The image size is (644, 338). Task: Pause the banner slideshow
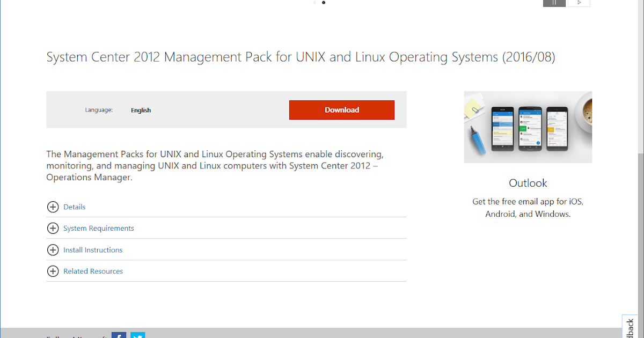click(x=554, y=3)
